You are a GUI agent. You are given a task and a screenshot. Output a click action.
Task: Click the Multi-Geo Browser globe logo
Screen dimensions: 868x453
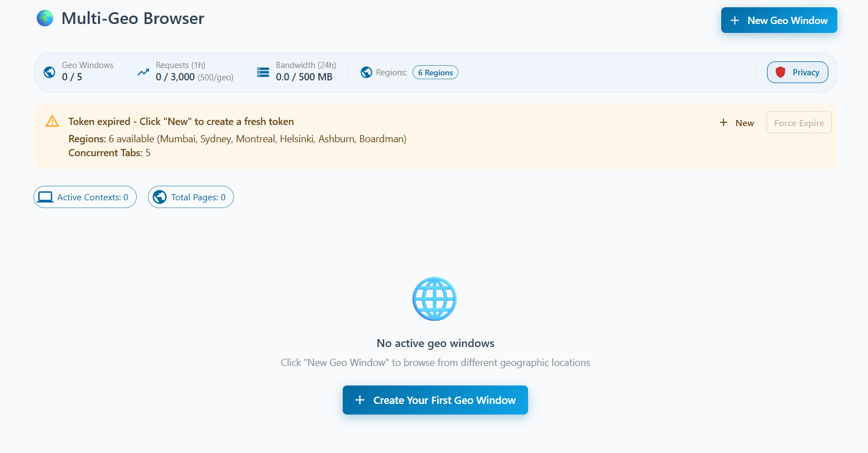click(44, 18)
